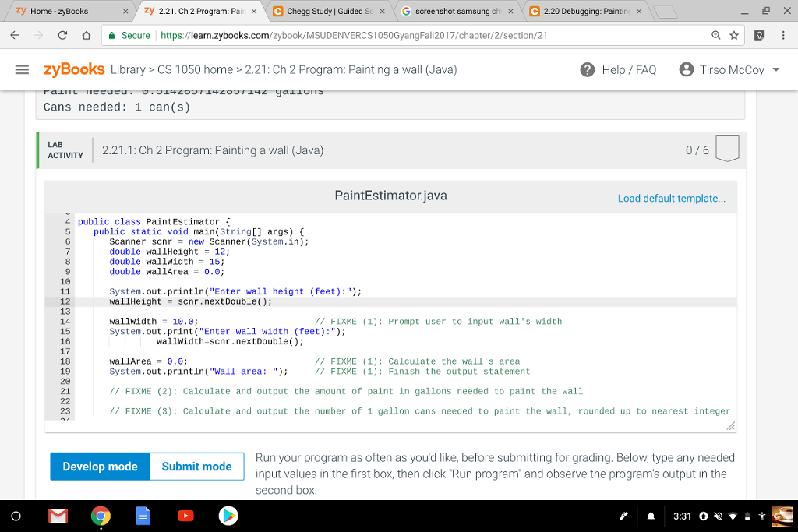Launch YouTube from the shelf
The height and width of the screenshot is (532, 798).
pos(185,515)
